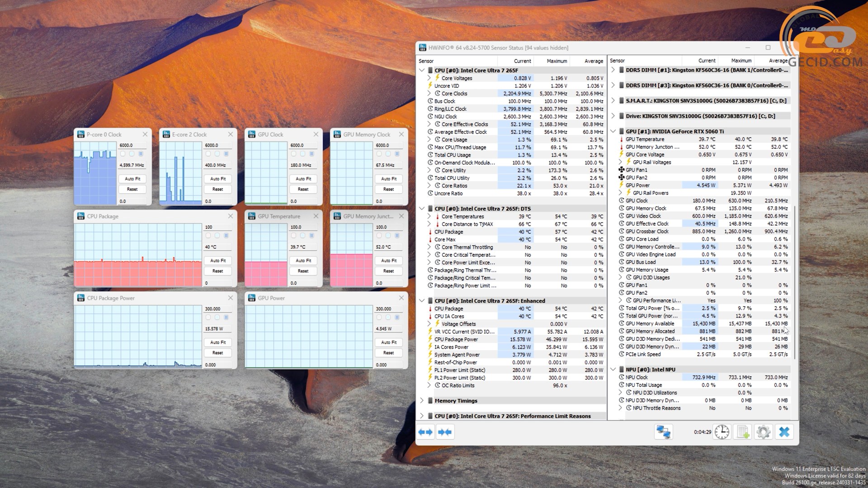
Task: Close the GPU Temperature graph window
Action: click(316, 216)
